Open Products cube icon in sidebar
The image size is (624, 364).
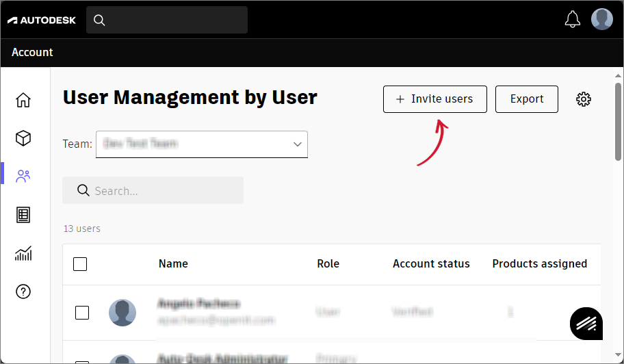23,138
